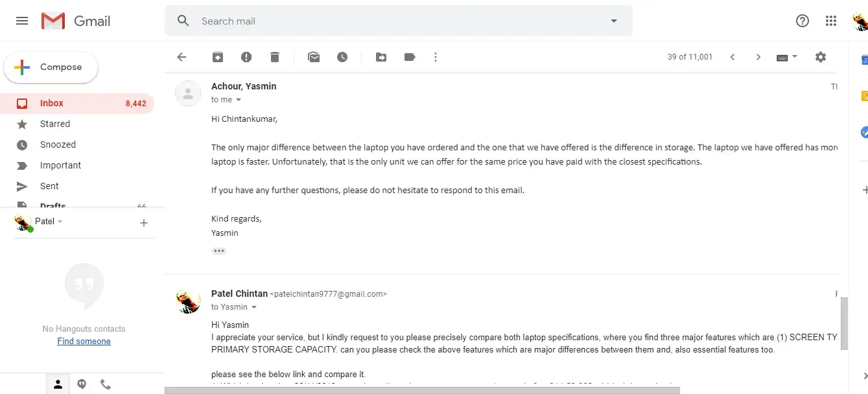Snooze this email with clock icon
The image size is (868, 394).
pyautogui.click(x=342, y=57)
